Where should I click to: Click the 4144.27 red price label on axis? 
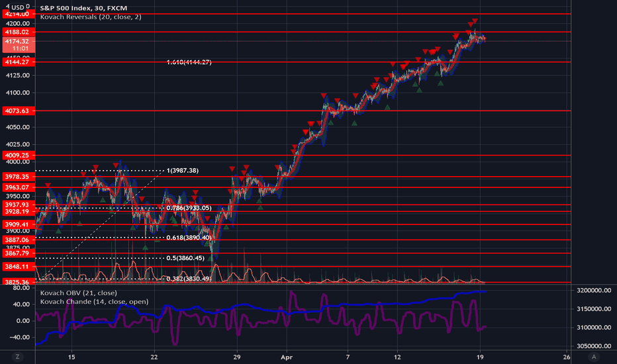tap(18, 62)
